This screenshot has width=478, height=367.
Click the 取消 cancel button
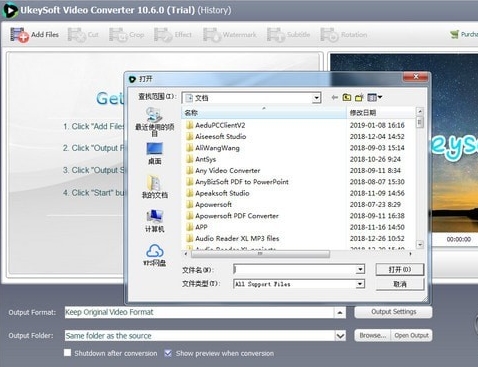pyautogui.click(x=400, y=284)
